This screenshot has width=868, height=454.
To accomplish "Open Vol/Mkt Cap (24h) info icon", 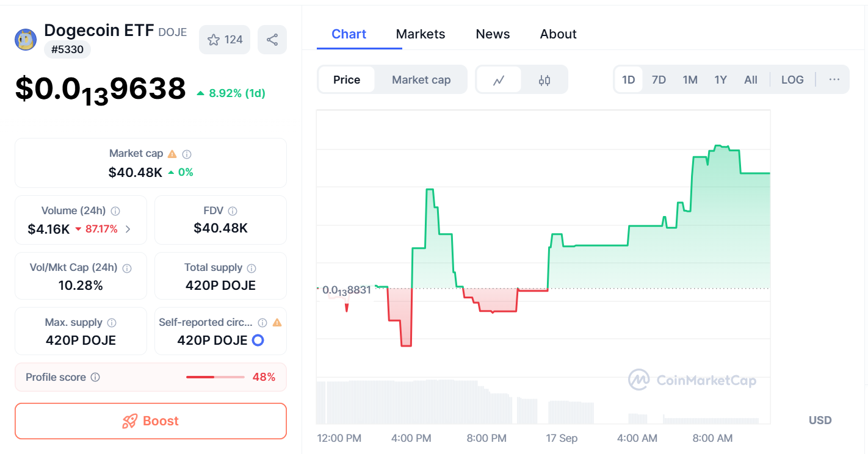I will pos(127,268).
